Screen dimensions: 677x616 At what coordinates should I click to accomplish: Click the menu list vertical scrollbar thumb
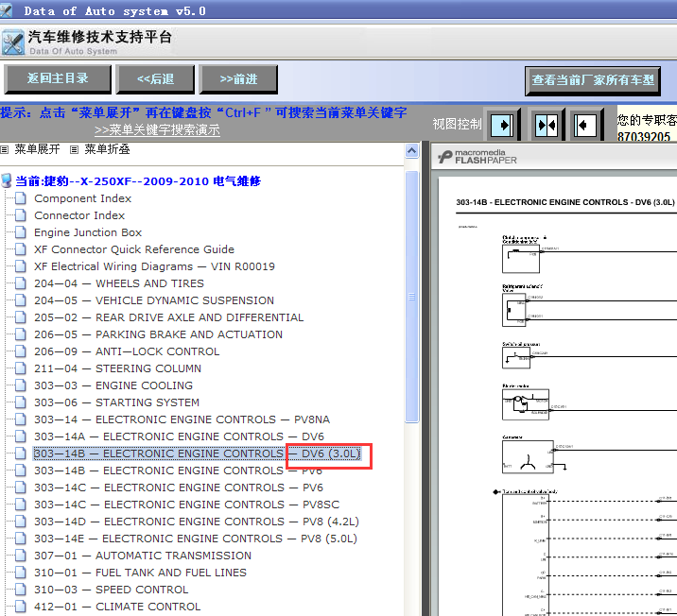tap(412, 297)
